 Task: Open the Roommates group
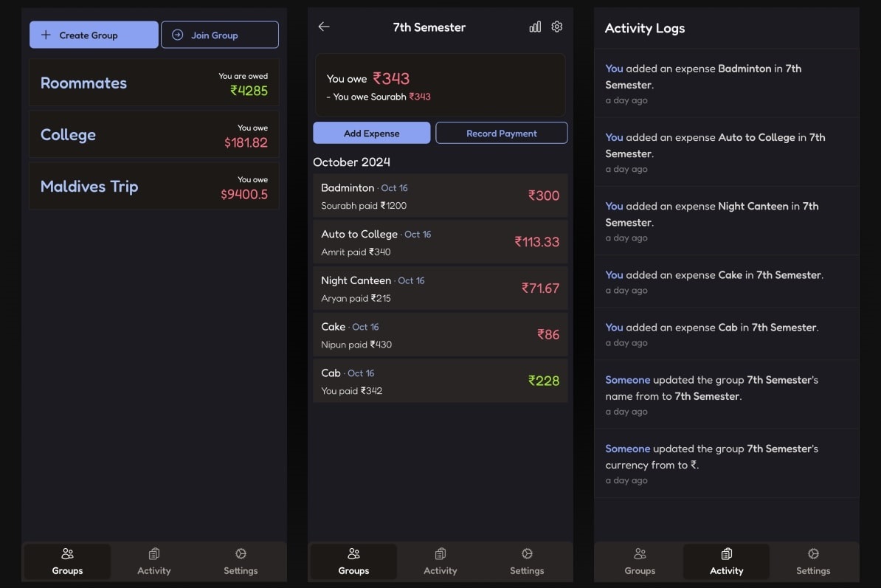click(x=153, y=83)
